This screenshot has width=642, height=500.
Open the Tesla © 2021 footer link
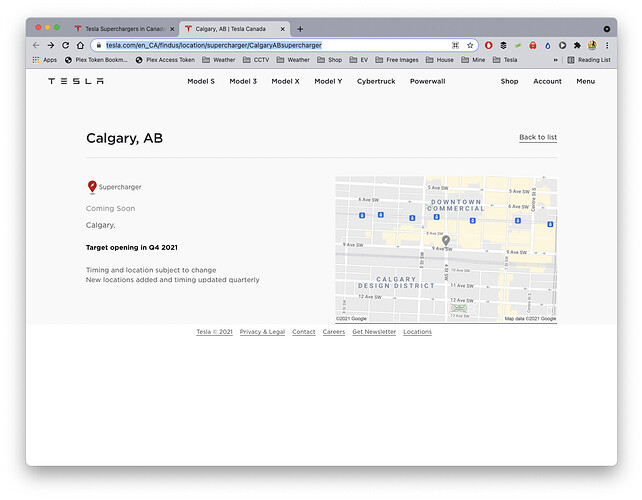click(x=215, y=332)
